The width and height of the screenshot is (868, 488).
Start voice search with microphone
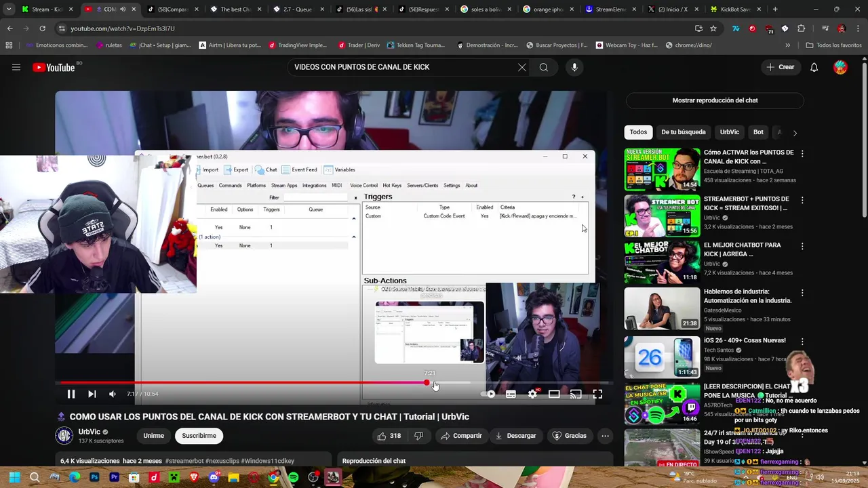click(x=574, y=67)
